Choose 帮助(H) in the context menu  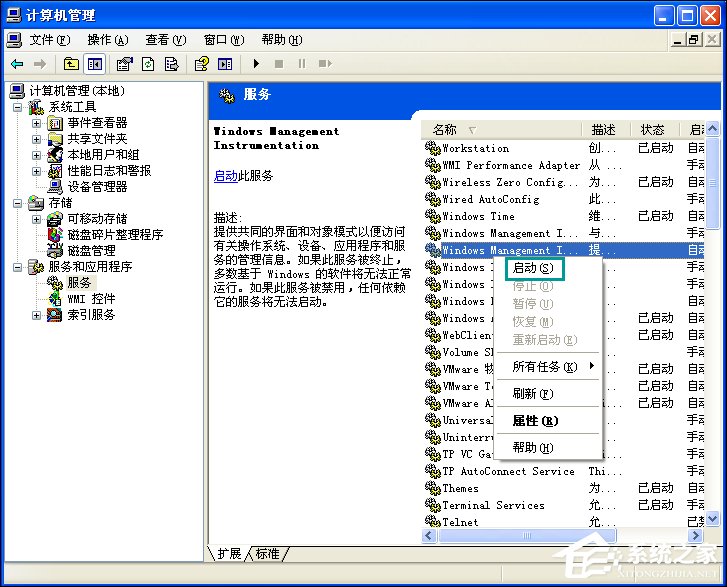click(549, 447)
